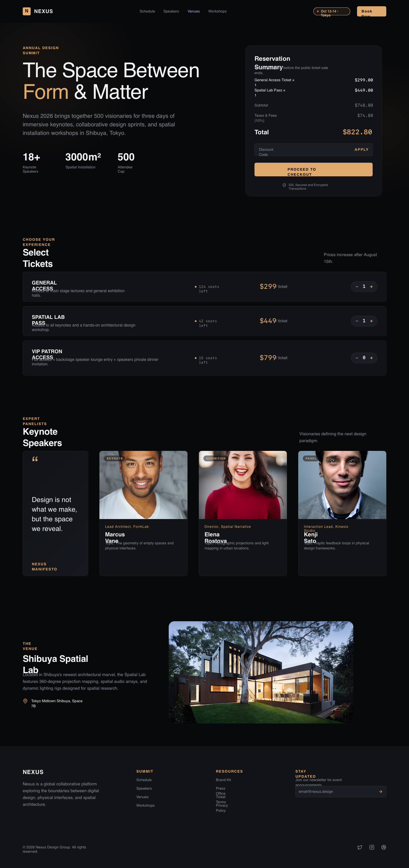The height and width of the screenshot is (868, 409).
Task: Open Kenji Sato speaker photo
Action: pos(342,485)
